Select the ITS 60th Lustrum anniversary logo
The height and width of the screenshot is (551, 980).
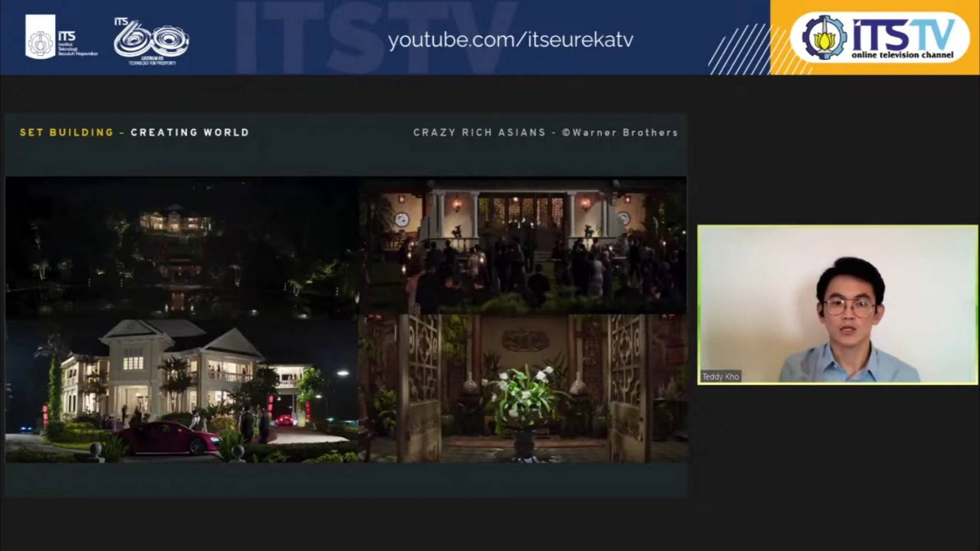click(151, 40)
